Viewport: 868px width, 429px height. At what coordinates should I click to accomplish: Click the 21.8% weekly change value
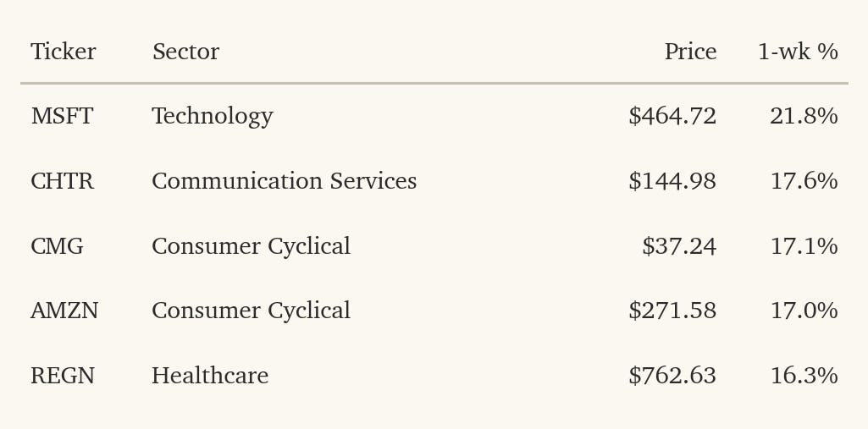click(x=804, y=116)
